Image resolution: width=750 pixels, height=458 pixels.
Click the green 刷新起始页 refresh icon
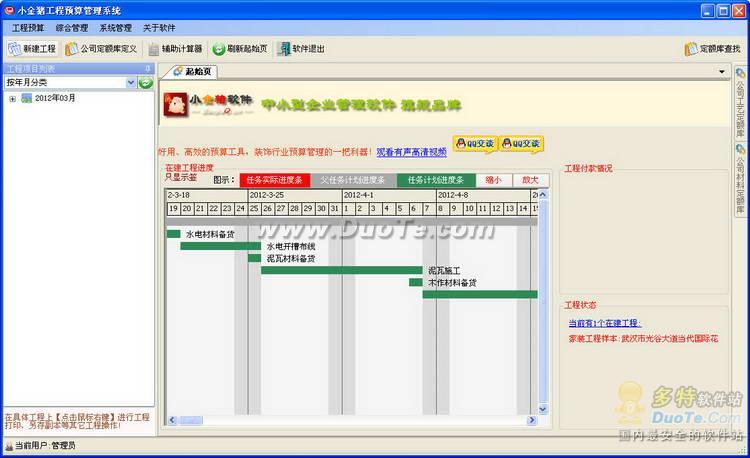(x=219, y=49)
